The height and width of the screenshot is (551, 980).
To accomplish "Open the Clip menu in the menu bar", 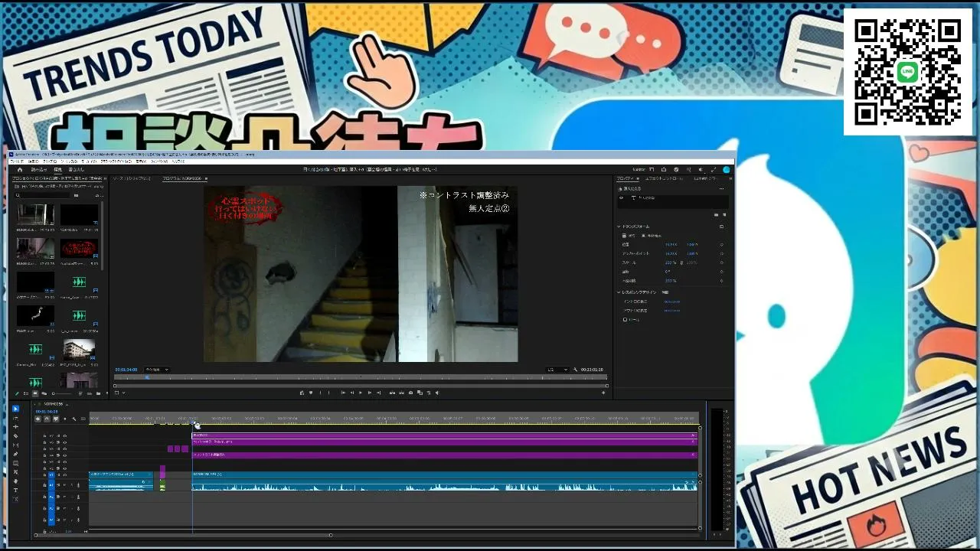I will [x=50, y=161].
